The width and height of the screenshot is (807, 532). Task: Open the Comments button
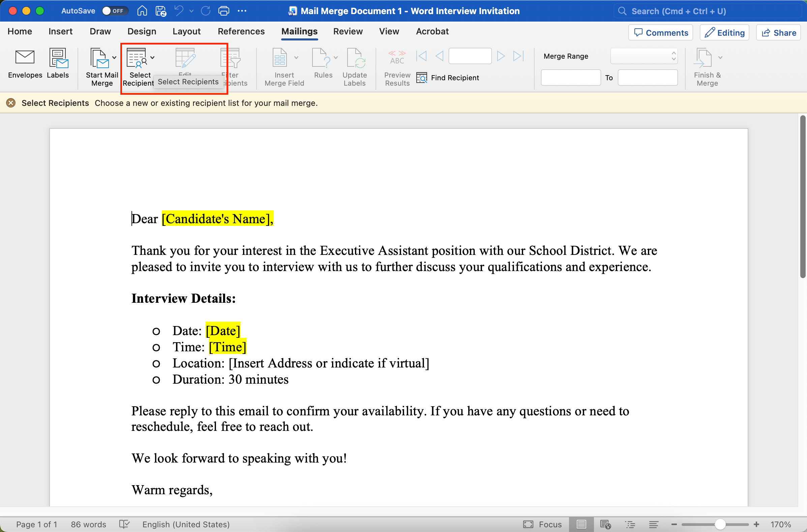660,33
